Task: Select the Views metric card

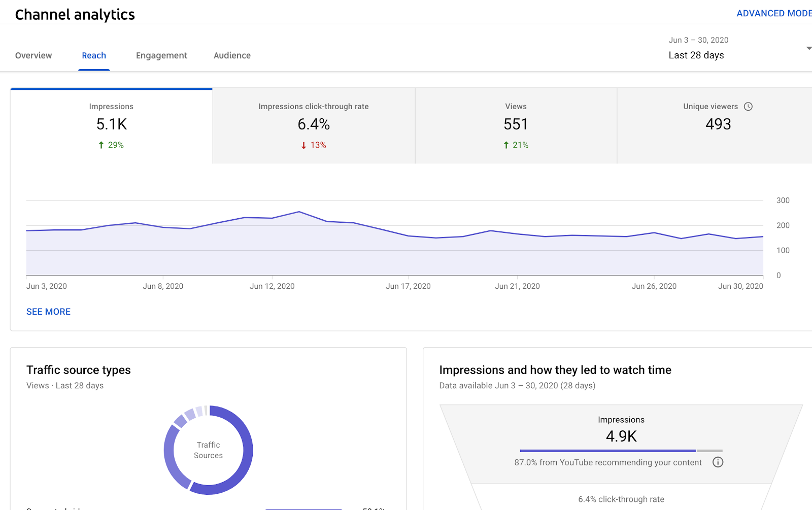Action: [516, 126]
